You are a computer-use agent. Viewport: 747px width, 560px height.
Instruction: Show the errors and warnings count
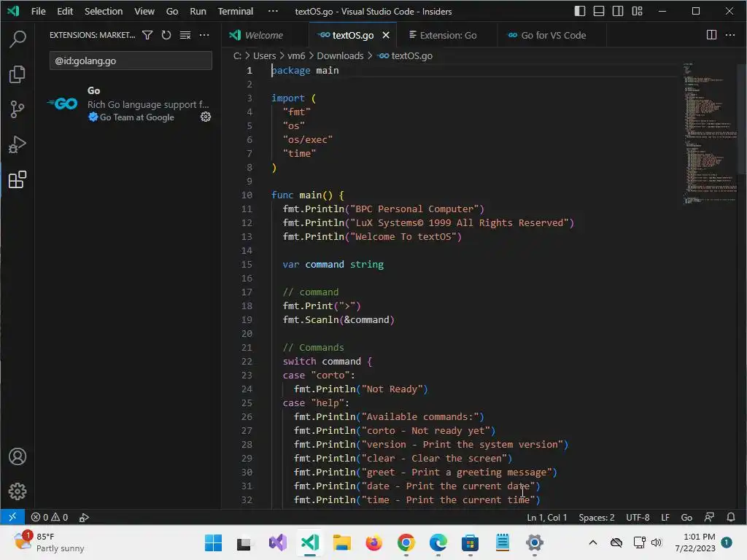[50, 517]
